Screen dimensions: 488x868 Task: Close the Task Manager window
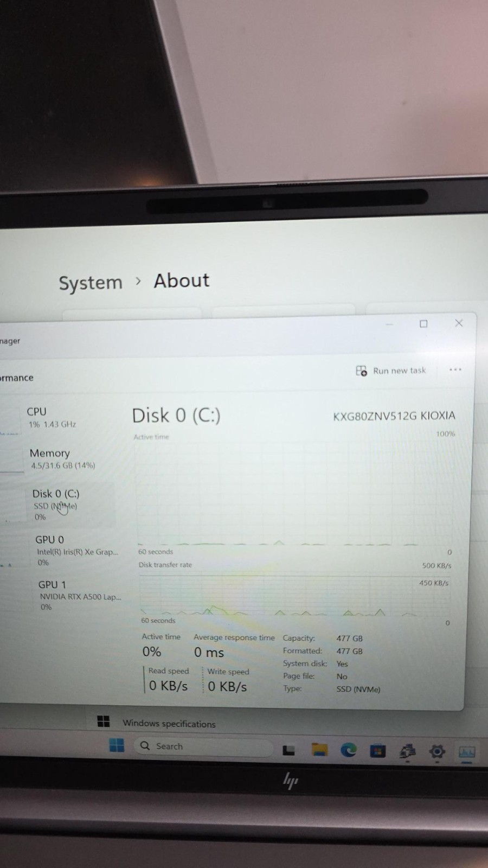click(459, 323)
